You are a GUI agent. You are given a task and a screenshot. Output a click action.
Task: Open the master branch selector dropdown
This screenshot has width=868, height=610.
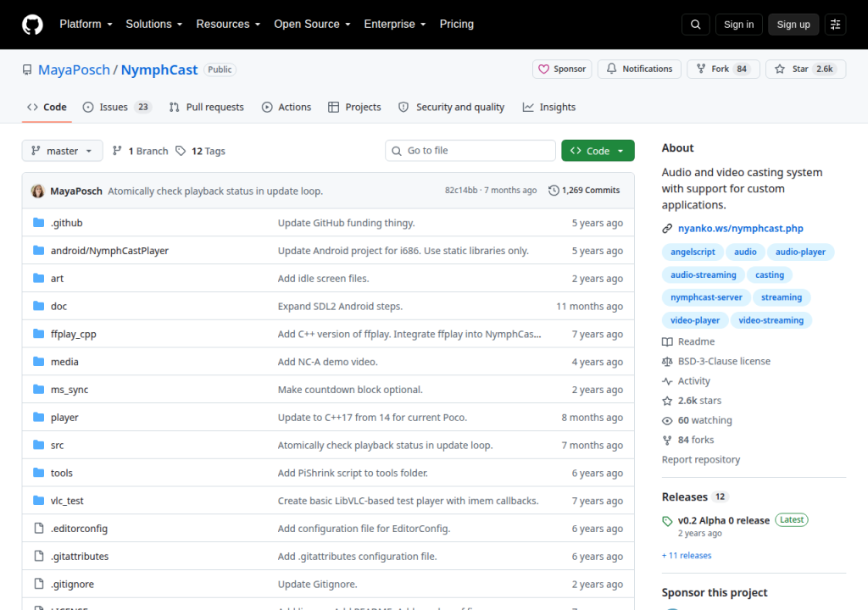[x=62, y=151]
